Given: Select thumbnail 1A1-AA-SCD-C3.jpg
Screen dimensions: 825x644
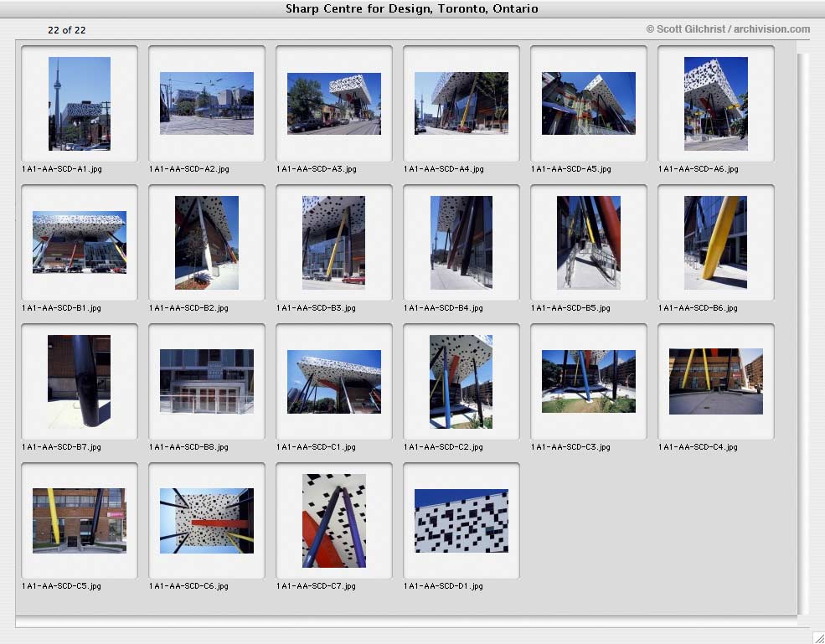Looking at the screenshot, I should coord(589,381).
